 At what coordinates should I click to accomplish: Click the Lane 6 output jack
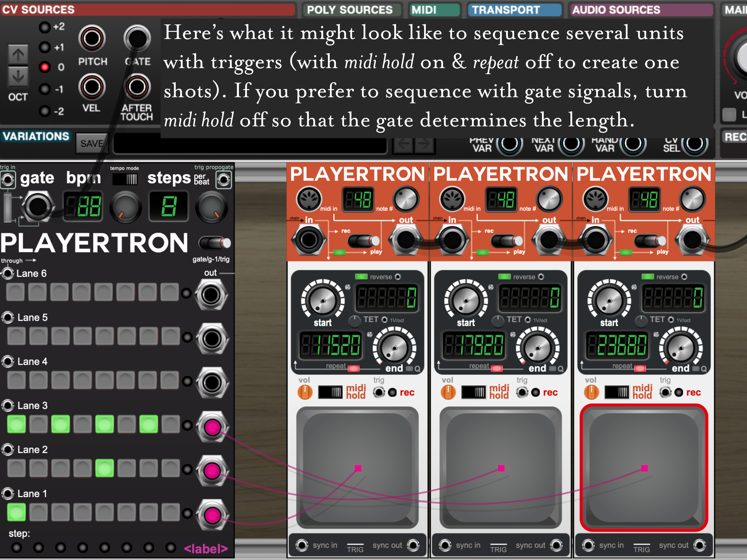coord(211,294)
